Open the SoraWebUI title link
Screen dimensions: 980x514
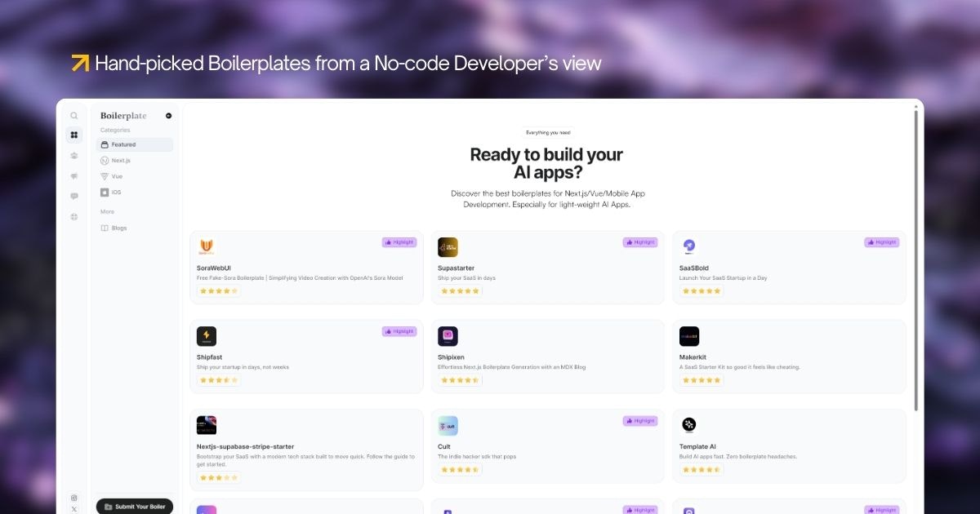(213, 268)
